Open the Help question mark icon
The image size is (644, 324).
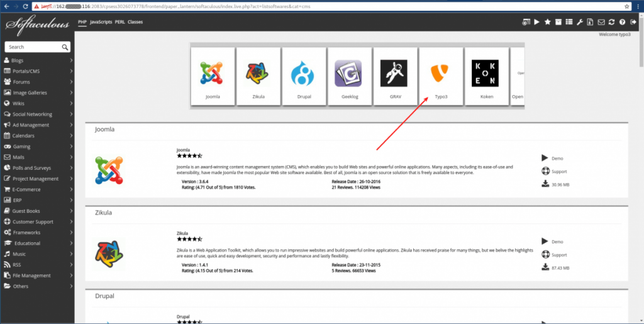coord(622,22)
